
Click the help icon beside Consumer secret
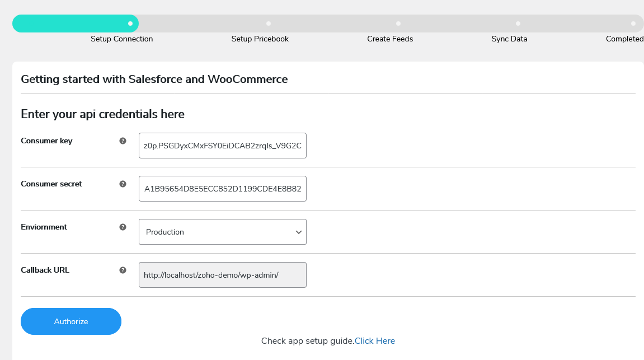pyautogui.click(x=123, y=184)
